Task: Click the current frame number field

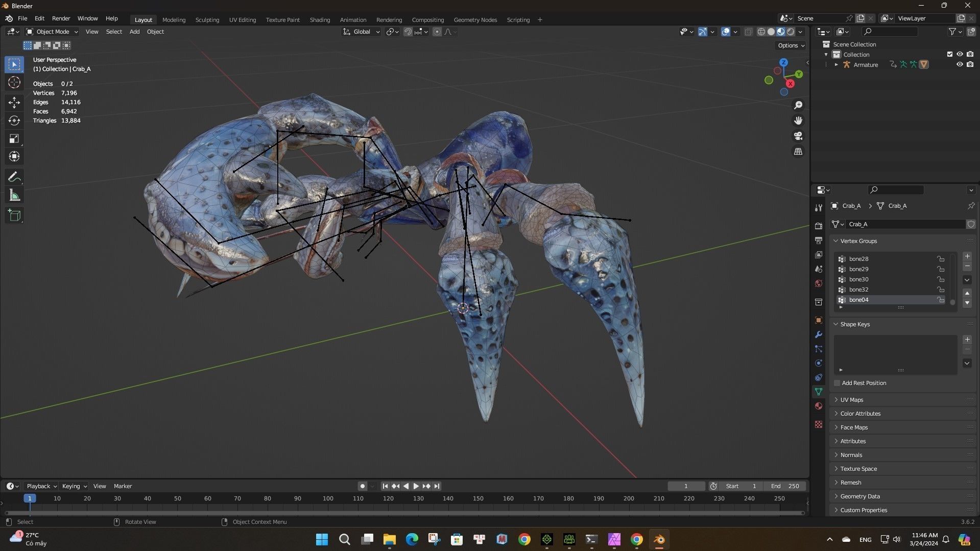Action: [686, 486]
